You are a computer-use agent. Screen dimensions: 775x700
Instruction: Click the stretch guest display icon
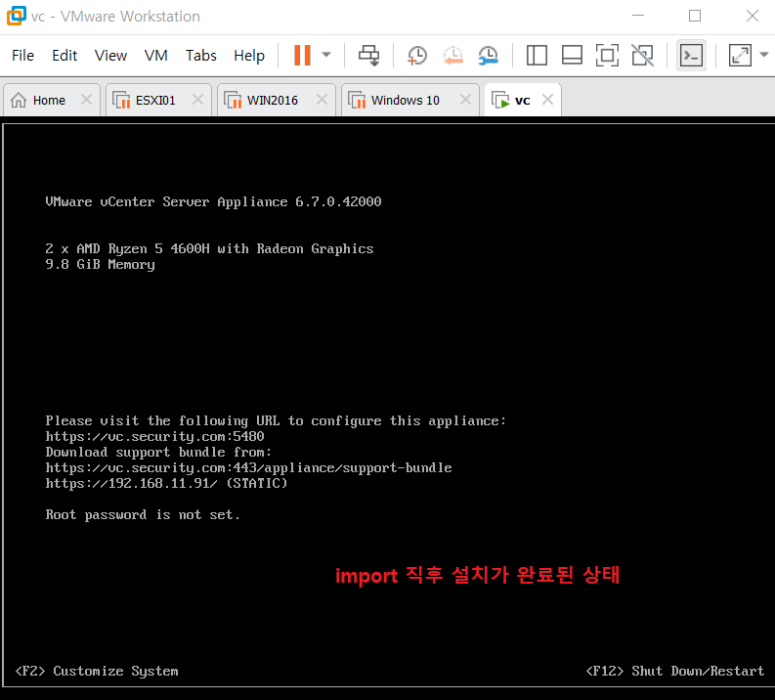coord(740,55)
